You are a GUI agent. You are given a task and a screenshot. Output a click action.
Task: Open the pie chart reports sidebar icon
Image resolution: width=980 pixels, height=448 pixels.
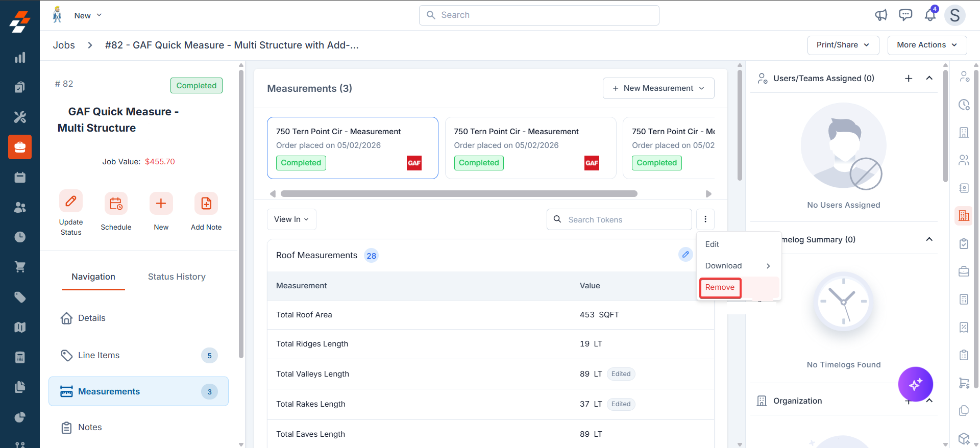tap(20, 417)
